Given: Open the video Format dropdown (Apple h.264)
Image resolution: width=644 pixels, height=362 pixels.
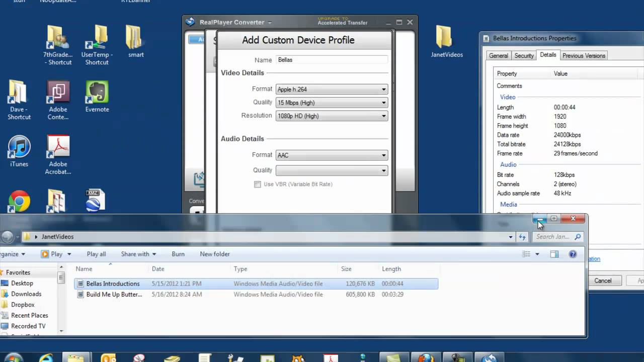Looking at the screenshot, I should [x=332, y=89].
